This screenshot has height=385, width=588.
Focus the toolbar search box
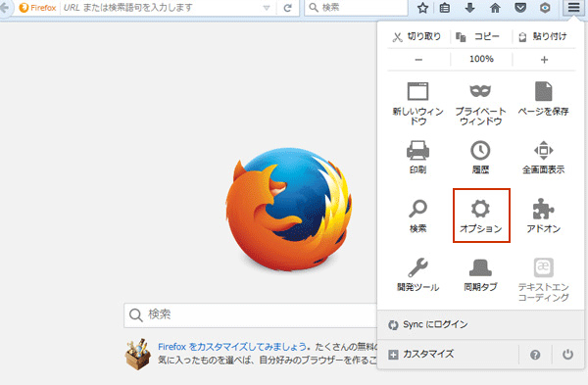(x=356, y=8)
